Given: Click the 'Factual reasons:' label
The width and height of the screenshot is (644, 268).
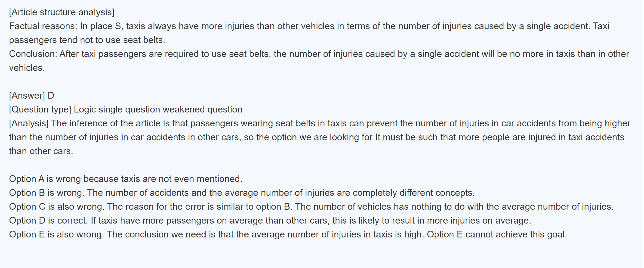Looking at the screenshot, I should pos(43,26).
